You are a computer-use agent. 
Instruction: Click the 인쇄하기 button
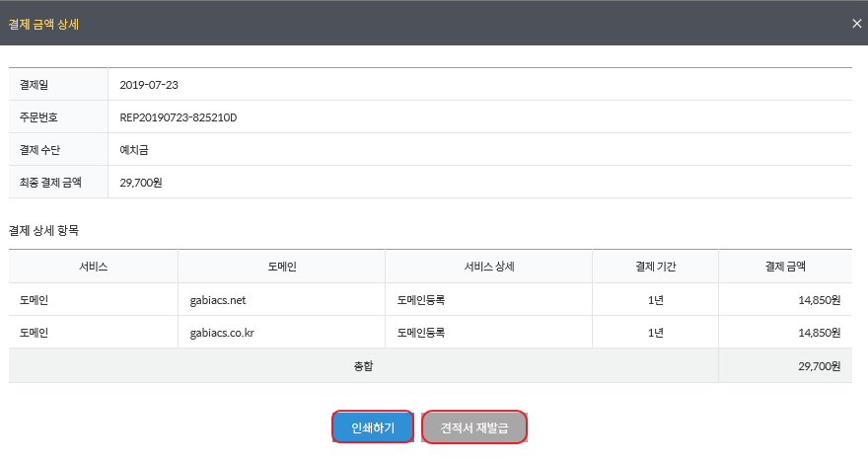[373, 427]
